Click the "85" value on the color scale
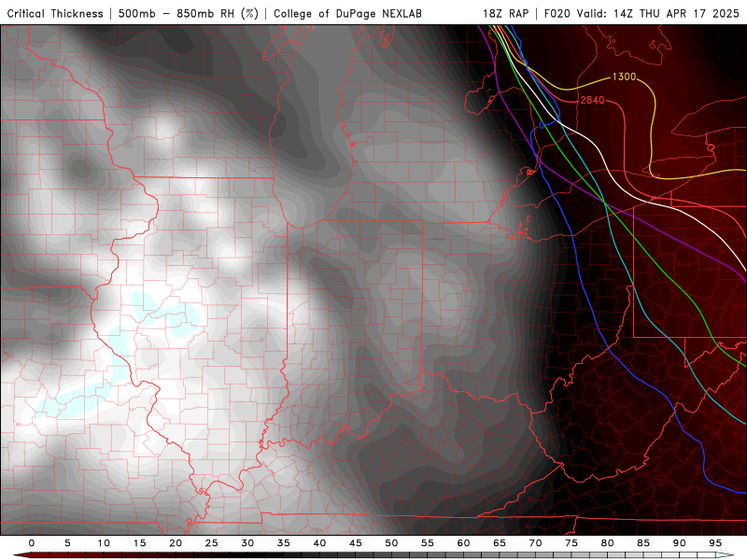 click(x=643, y=543)
